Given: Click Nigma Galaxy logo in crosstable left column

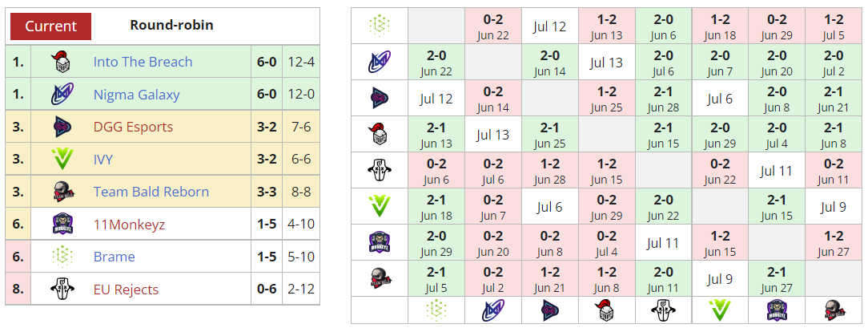Looking at the screenshot, I should pyautogui.click(x=379, y=62).
